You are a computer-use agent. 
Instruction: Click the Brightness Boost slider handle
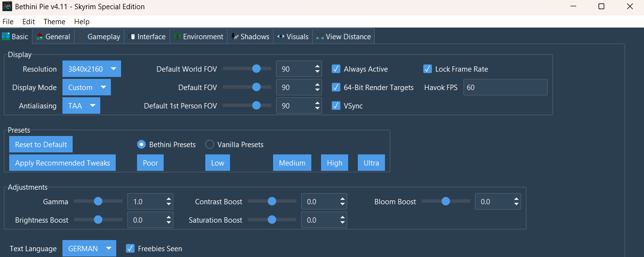pyautogui.click(x=98, y=220)
